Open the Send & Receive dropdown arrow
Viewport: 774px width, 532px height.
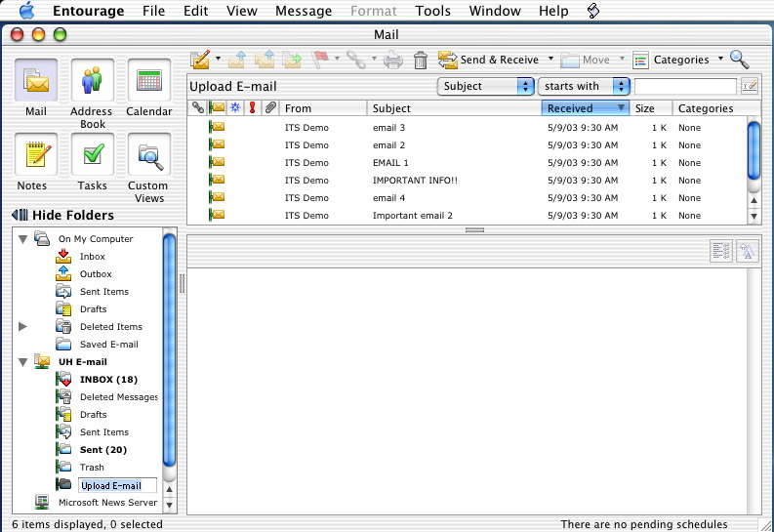(550, 60)
